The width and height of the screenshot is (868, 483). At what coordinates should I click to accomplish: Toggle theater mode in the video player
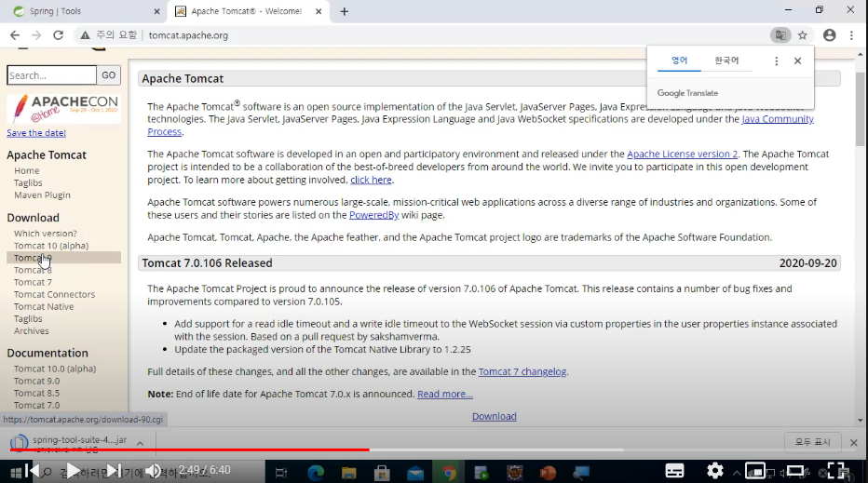pos(795,471)
